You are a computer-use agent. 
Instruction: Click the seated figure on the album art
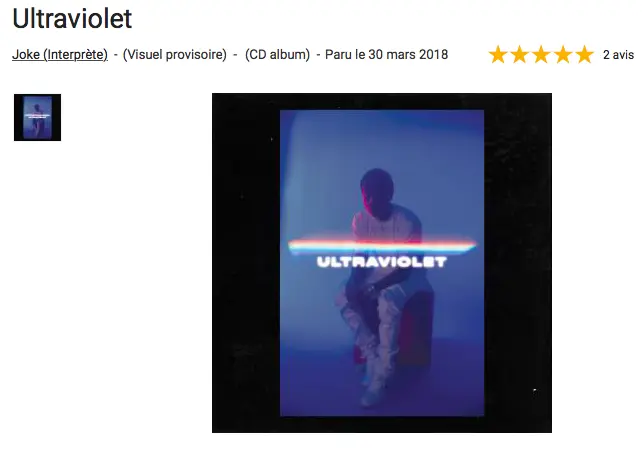[384, 287]
